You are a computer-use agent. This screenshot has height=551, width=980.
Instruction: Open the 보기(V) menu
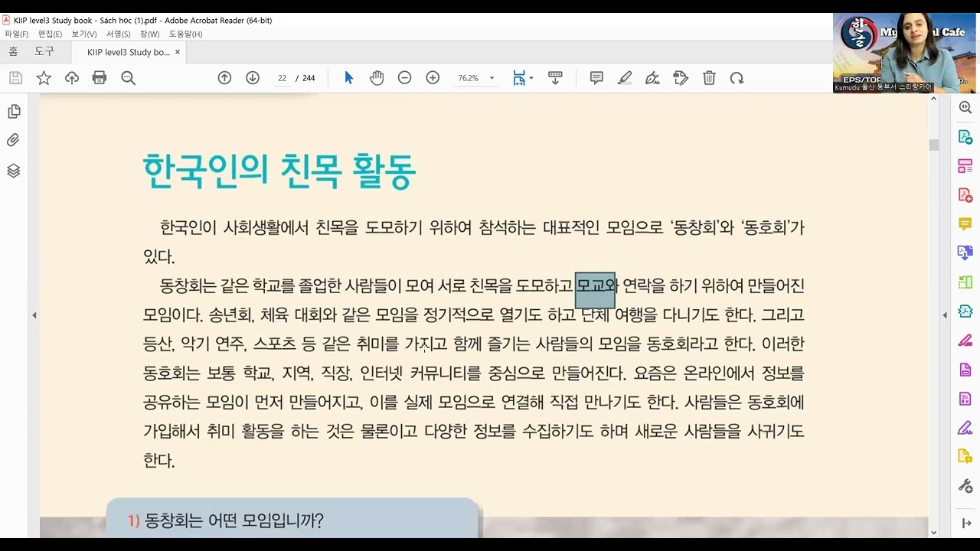coord(84,34)
